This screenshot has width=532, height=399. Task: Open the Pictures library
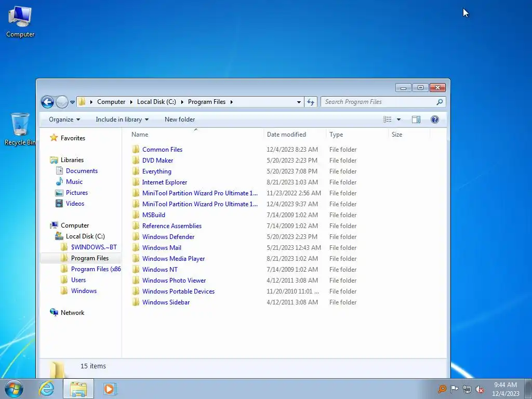77,192
